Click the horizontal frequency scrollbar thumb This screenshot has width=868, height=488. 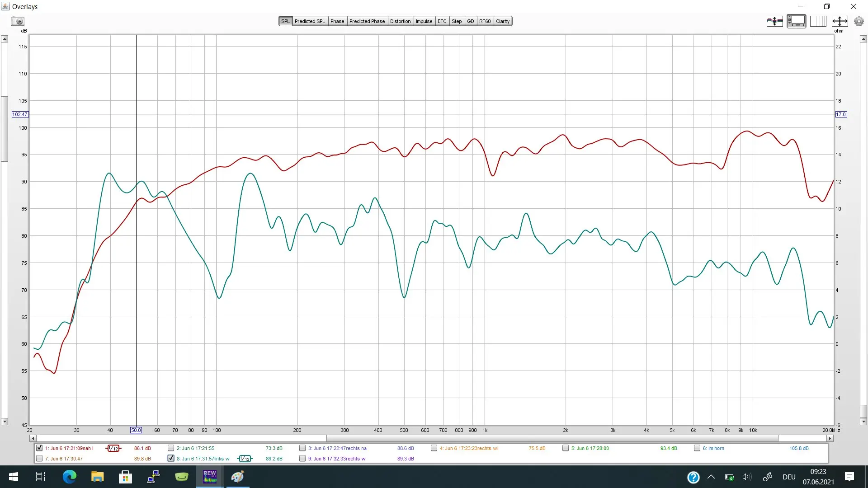[552, 438]
